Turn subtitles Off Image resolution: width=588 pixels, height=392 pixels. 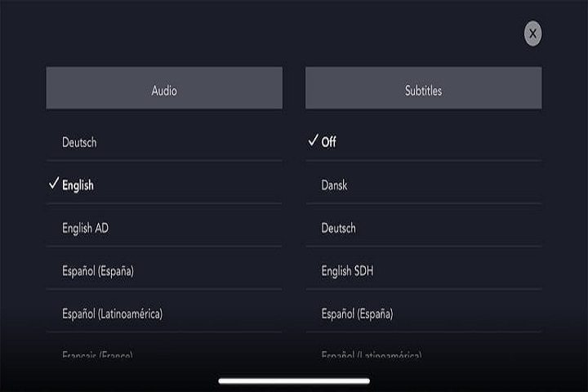tap(328, 142)
